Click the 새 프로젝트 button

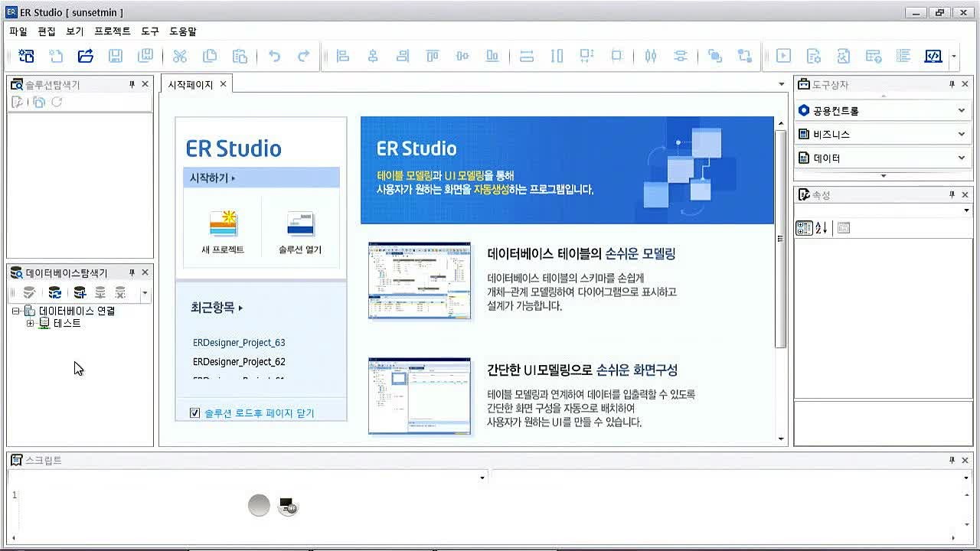(224, 233)
